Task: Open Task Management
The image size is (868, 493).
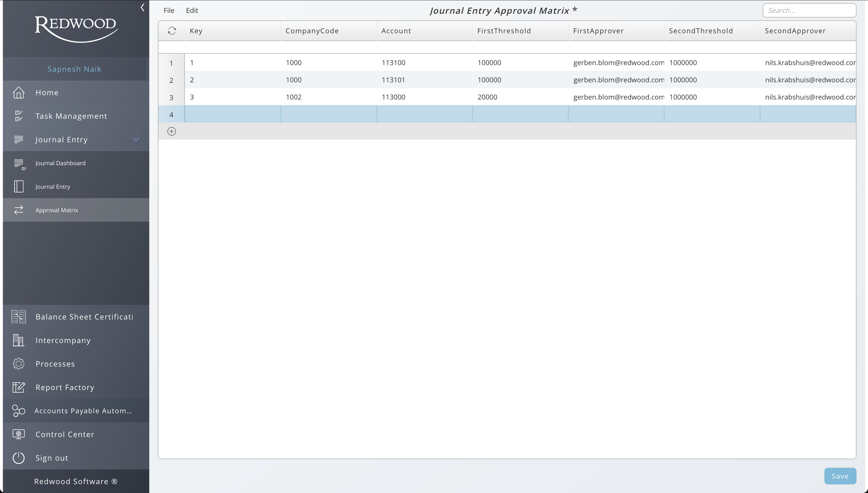Action: 76,116
